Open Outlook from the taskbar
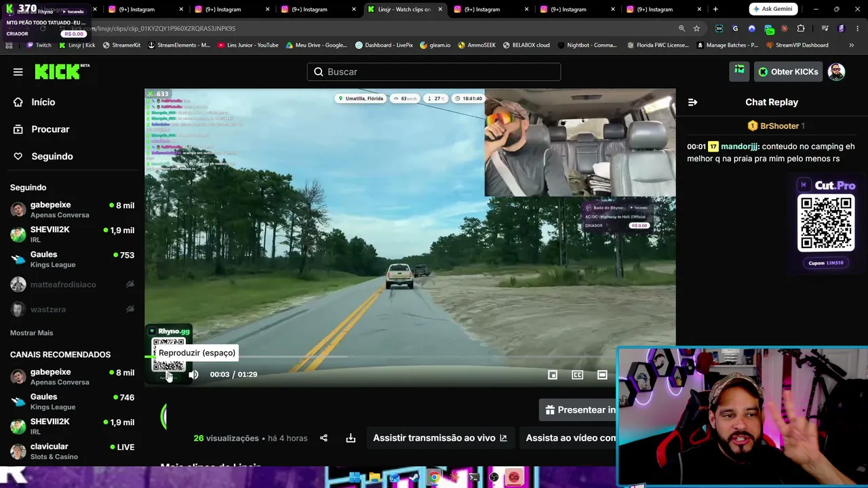The image size is (868, 488). [394, 478]
